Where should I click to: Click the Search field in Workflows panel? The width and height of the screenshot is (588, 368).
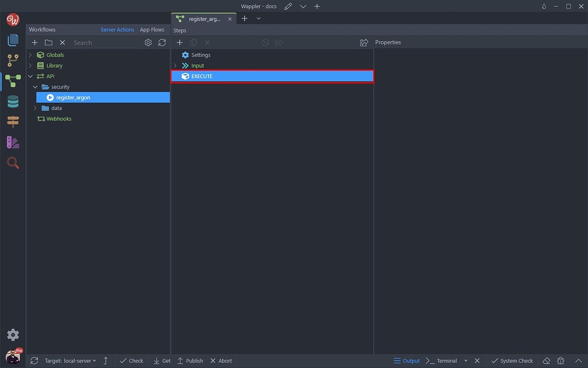(x=92, y=42)
